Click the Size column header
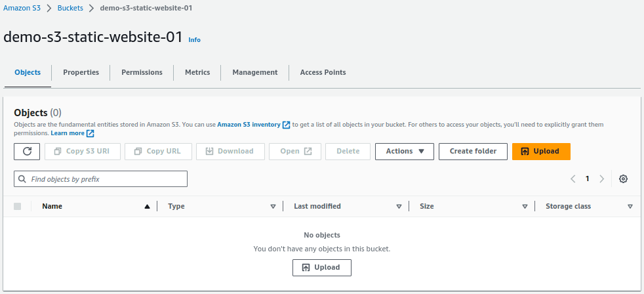Viewport: 644px width, 294px height. pos(427,207)
